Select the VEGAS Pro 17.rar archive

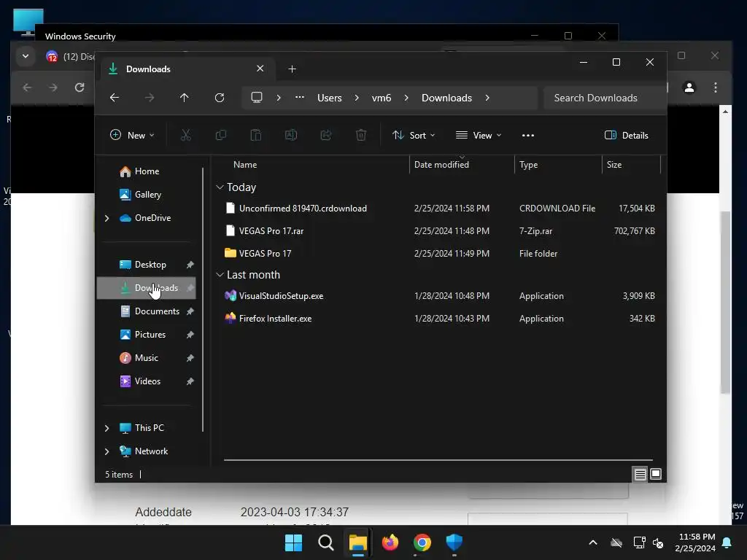[439, 231]
